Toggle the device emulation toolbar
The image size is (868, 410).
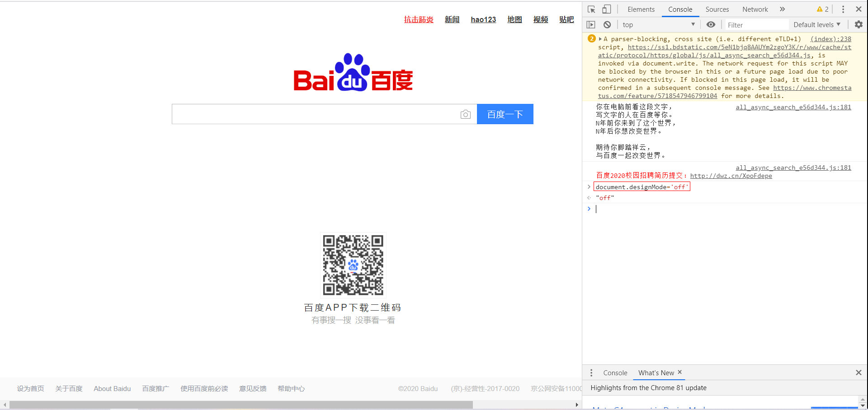[x=606, y=9]
